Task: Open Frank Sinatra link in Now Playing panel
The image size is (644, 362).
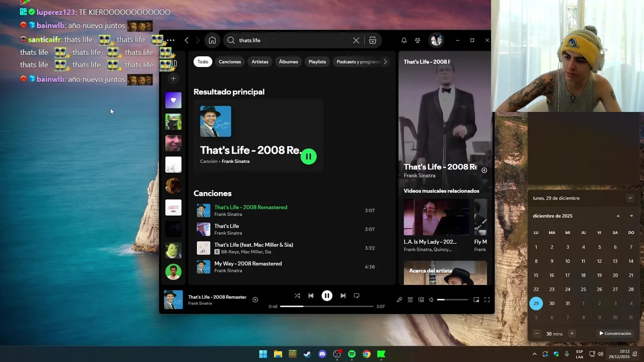Action: [420, 175]
